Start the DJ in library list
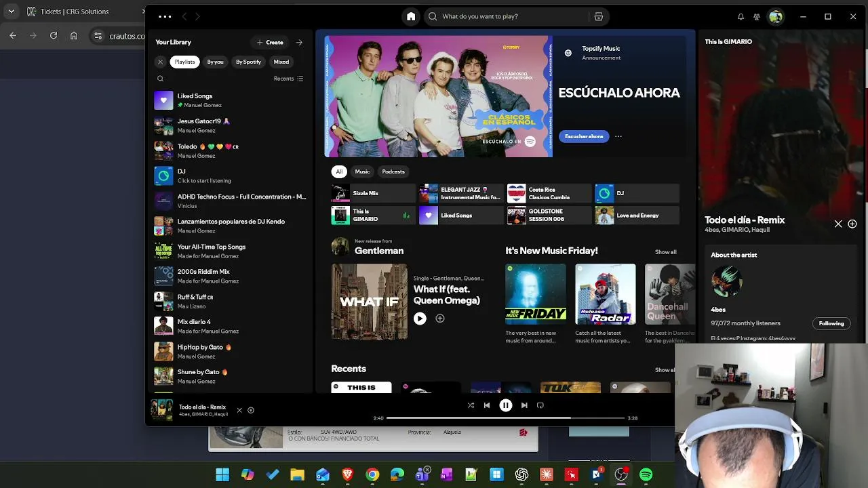Image resolution: width=868 pixels, height=488 pixels. pos(231,176)
